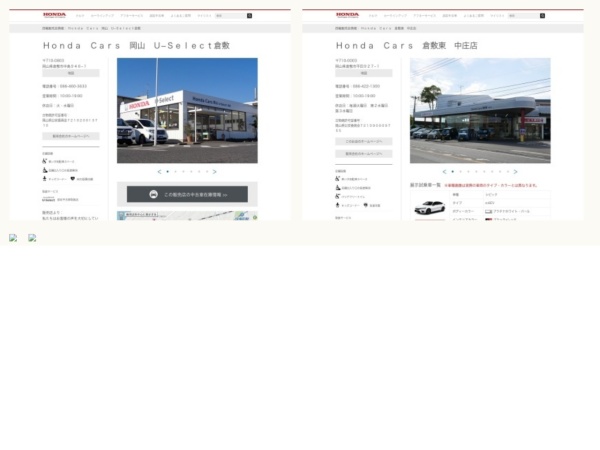Image resolution: width=600 pixels, height=450 pixels.
Task: Click the search input field on the U-Select倉敷 page
Action: pos(230,16)
